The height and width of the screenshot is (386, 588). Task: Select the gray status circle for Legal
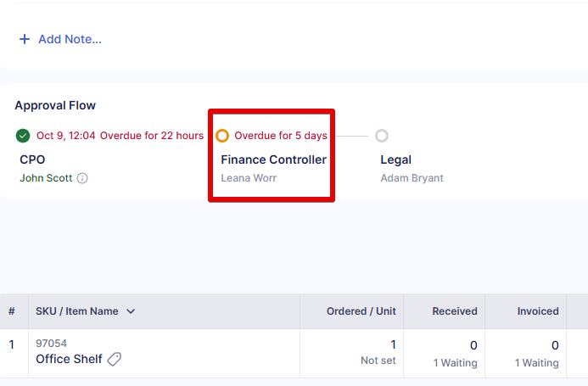pos(382,136)
